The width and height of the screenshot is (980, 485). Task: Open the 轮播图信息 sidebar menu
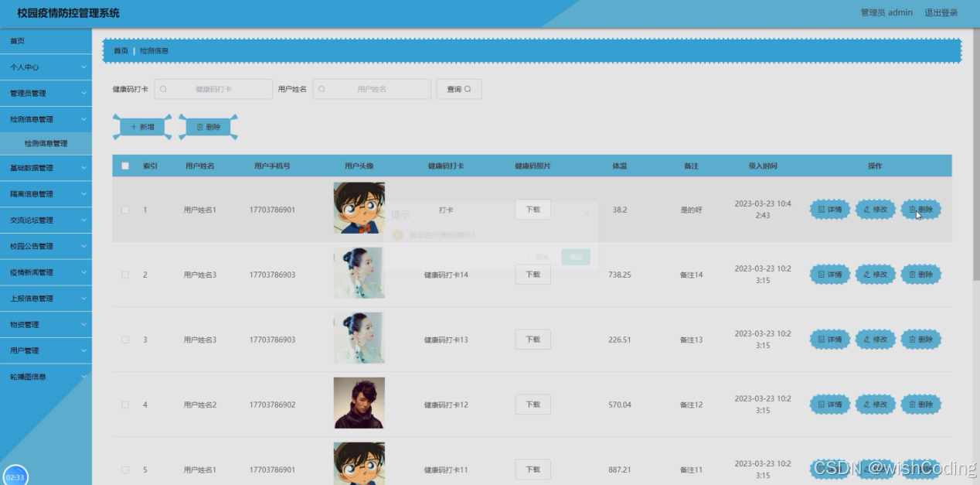(x=46, y=377)
